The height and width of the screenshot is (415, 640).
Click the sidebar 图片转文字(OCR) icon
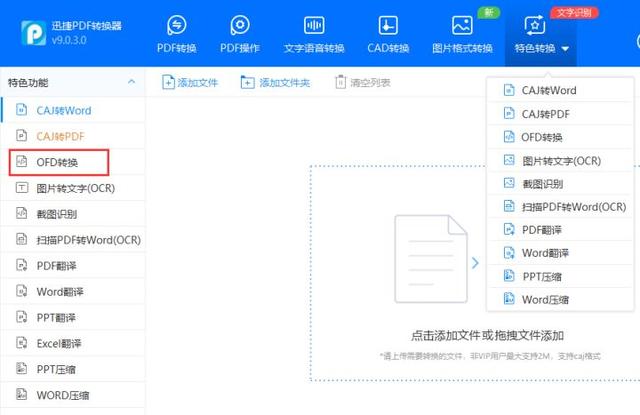tap(22, 188)
